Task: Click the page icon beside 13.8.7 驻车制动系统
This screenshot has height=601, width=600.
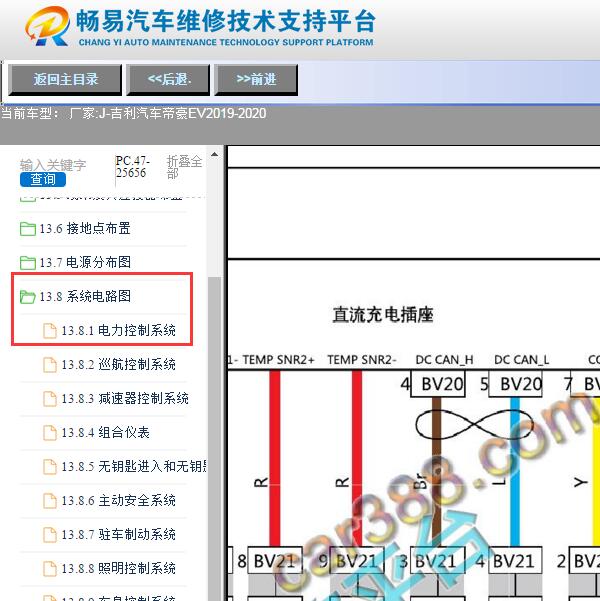Action: click(50, 535)
